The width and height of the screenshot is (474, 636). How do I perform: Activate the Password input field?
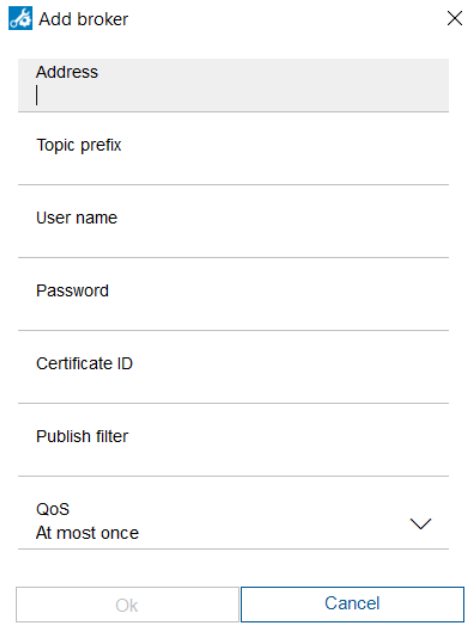[233, 304]
